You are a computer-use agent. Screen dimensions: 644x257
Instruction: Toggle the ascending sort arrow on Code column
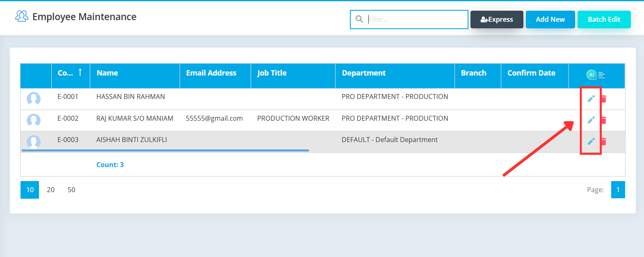pos(80,72)
